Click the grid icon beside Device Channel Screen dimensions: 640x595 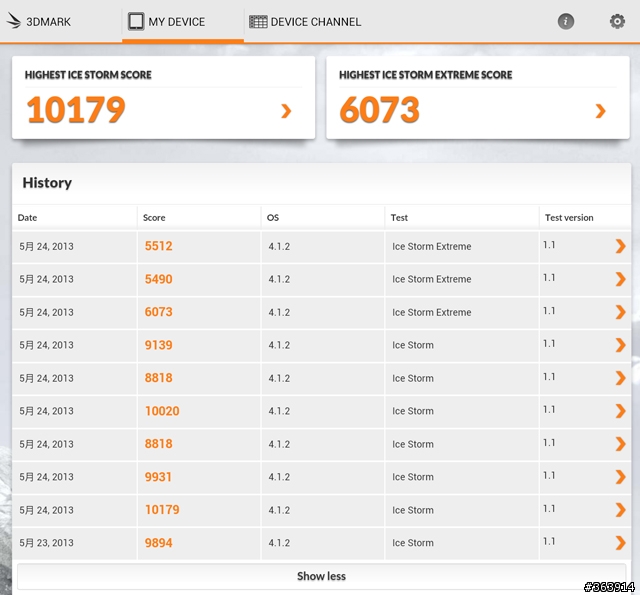coord(258,22)
